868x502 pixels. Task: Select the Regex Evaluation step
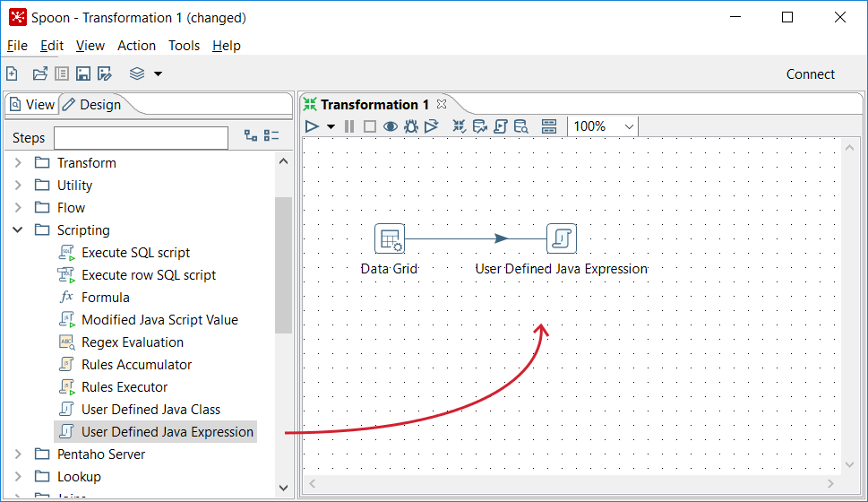pos(133,342)
